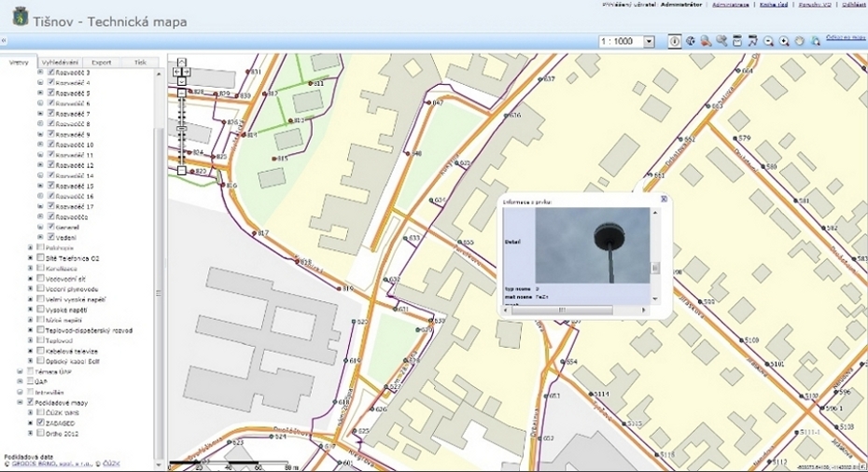Image resolution: width=868 pixels, height=472 pixels.
Task: Select the pan hand tool
Action: 800,41
